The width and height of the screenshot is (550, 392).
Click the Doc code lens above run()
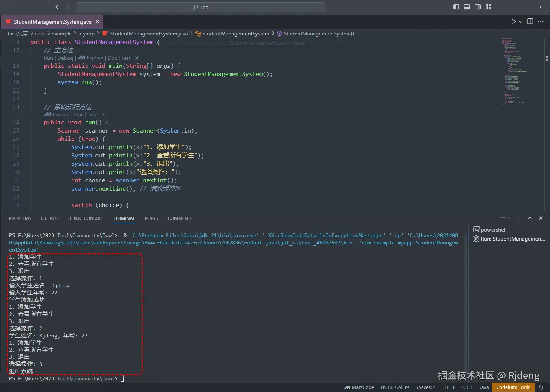[x=79, y=114]
